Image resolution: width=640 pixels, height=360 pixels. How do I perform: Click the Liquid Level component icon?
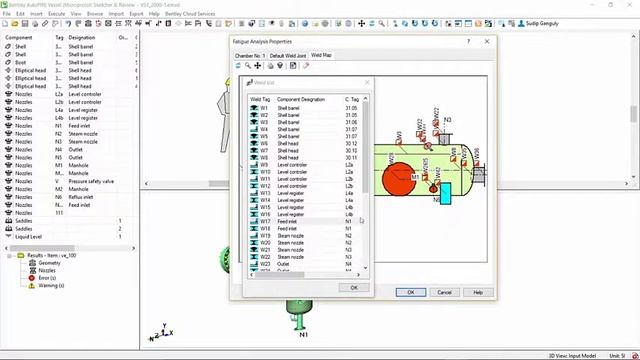[9, 237]
